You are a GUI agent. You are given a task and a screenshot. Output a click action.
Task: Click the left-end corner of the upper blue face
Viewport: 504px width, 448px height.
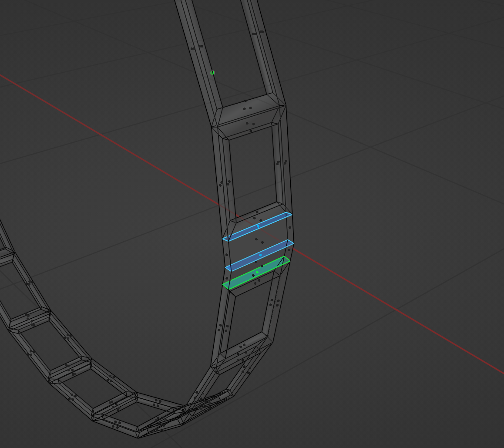click(224, 239)
